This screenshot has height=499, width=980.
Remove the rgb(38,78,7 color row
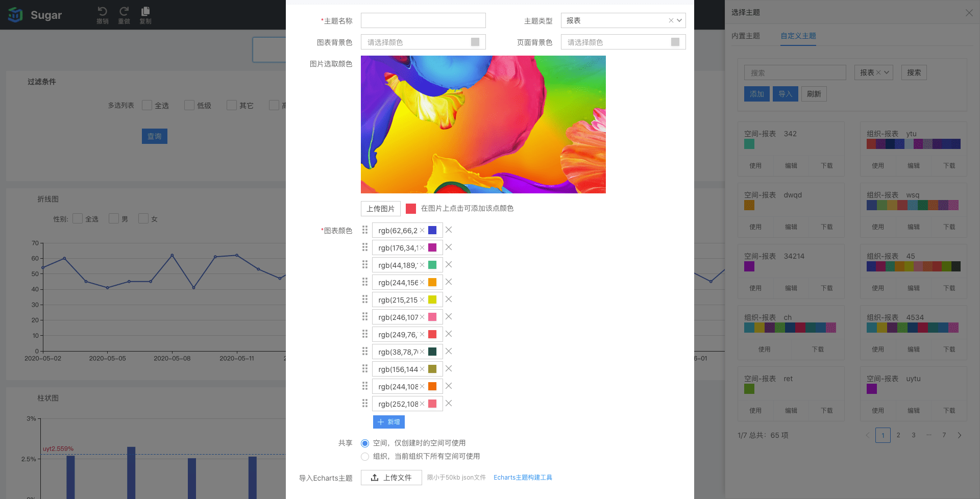449,351
